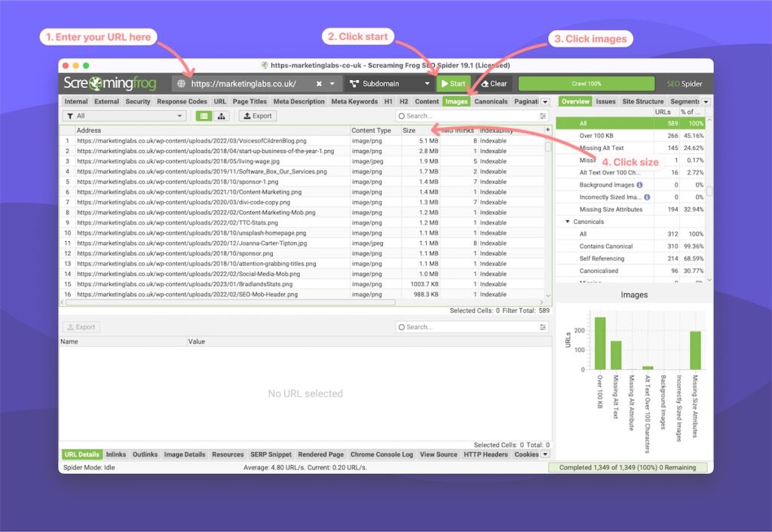The image size is (772, 532).
Task: Export the images table
Action: coord(258,116)
